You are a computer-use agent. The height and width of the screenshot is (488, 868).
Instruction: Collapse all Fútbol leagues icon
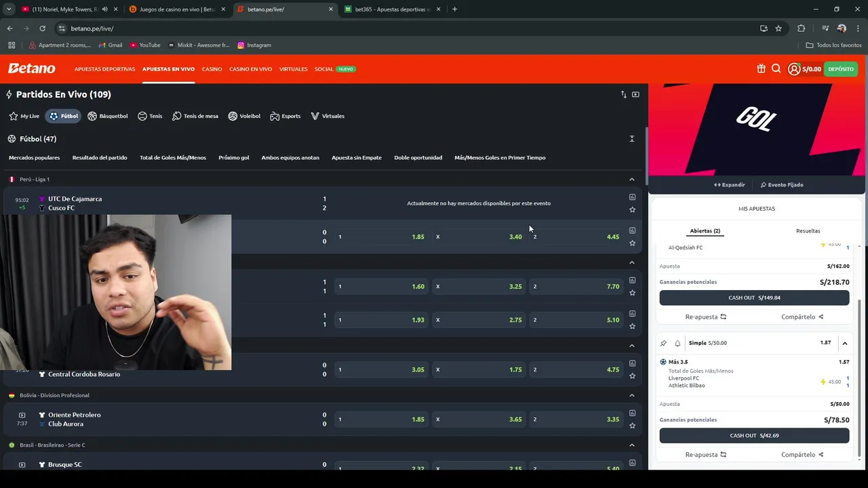[x=631, y=138]
